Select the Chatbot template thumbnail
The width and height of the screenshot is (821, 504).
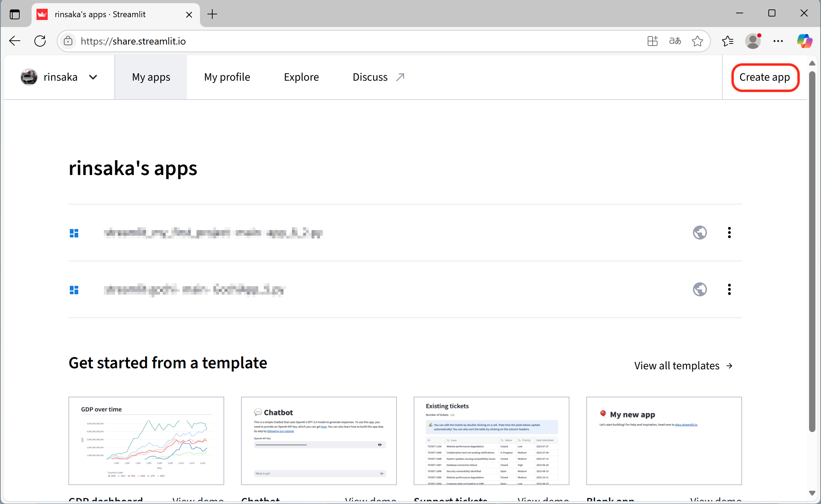319,441
